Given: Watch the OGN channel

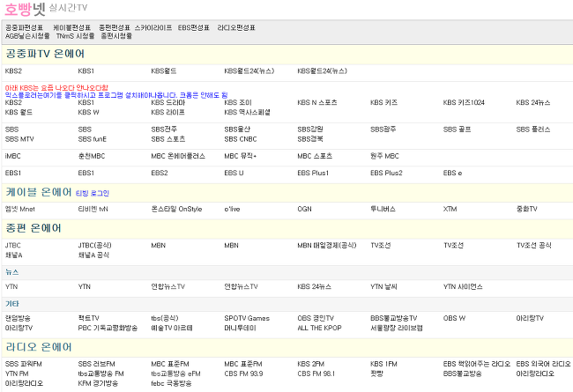Looking at the screenshot, I should tap(304, 209).
